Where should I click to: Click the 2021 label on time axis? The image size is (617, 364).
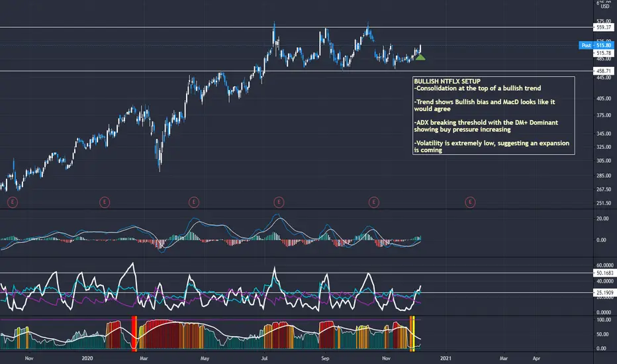point(446,358)
